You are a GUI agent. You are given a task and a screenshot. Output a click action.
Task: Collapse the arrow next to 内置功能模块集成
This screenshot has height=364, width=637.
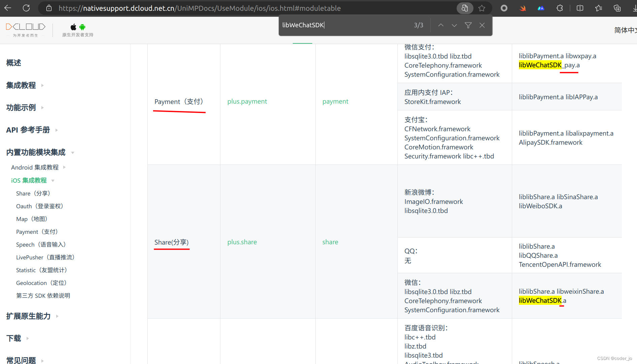(72, 153)
